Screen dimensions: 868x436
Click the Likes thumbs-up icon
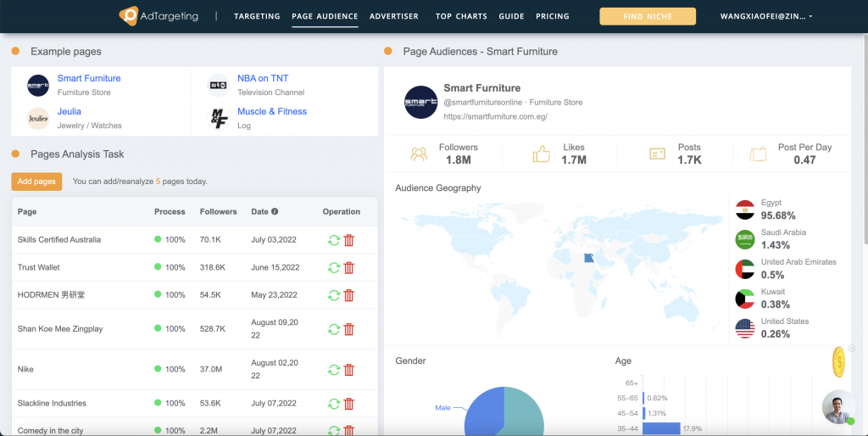542,154
